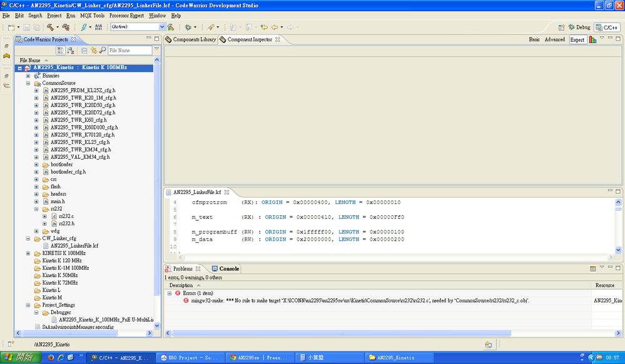This screenshot has width=625, height=364.
Task: Select AN2295_LinkerFile.lcf in project tree
Action: click(x=74, y=246)
